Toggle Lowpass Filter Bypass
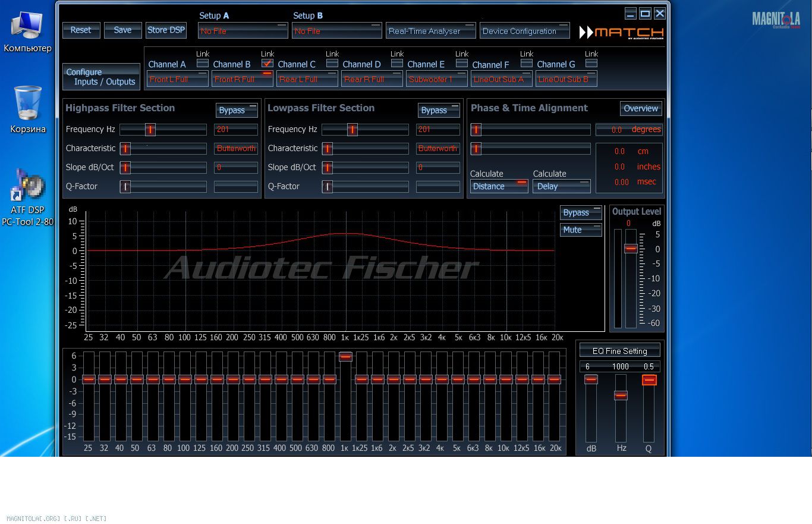Screen dimensions: 812x524 (439, 110)
